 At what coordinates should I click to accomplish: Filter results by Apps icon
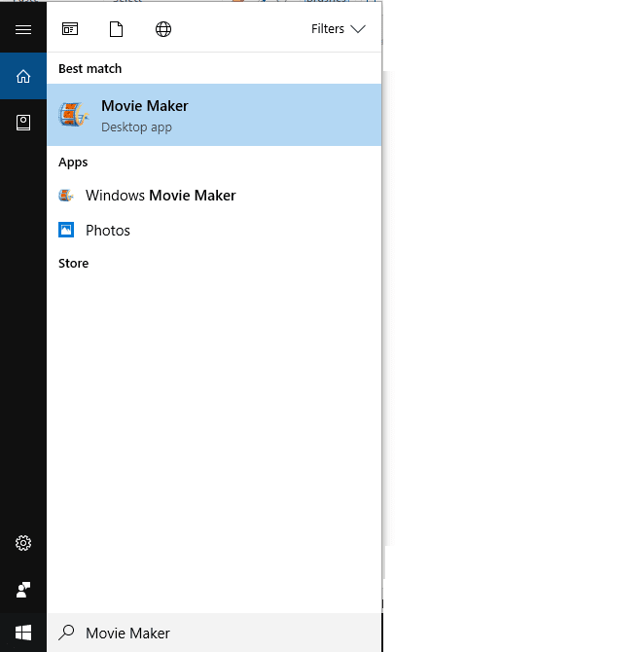(x=70, y=29)
